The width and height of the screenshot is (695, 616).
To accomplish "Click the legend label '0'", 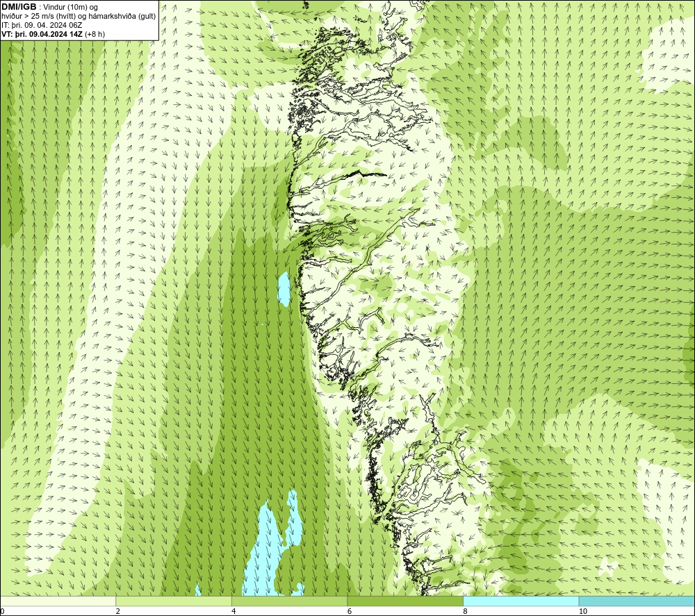I will 2,611.
